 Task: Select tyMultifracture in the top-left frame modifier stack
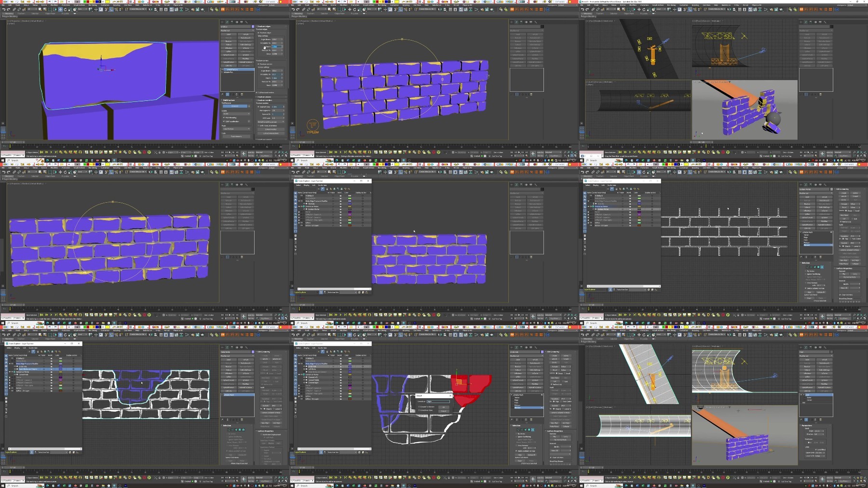click(237, 70)
